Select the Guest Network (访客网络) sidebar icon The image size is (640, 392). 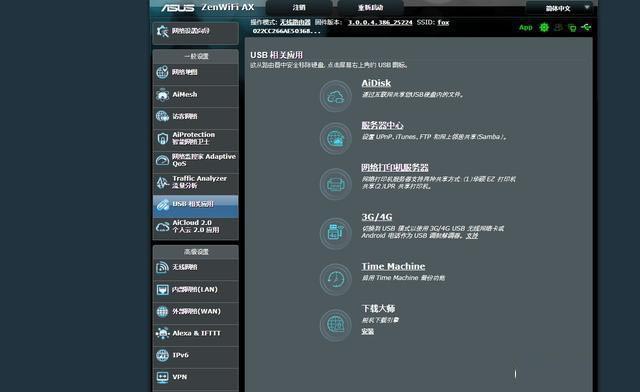tap(162, 116)
